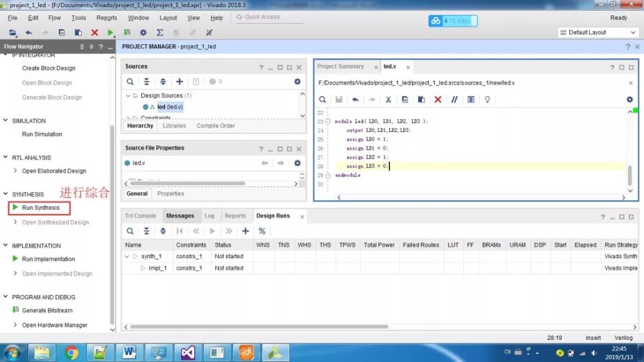The image size is (644, 362).
Task: Click the Windows Start button
Action: coord(12,353)
